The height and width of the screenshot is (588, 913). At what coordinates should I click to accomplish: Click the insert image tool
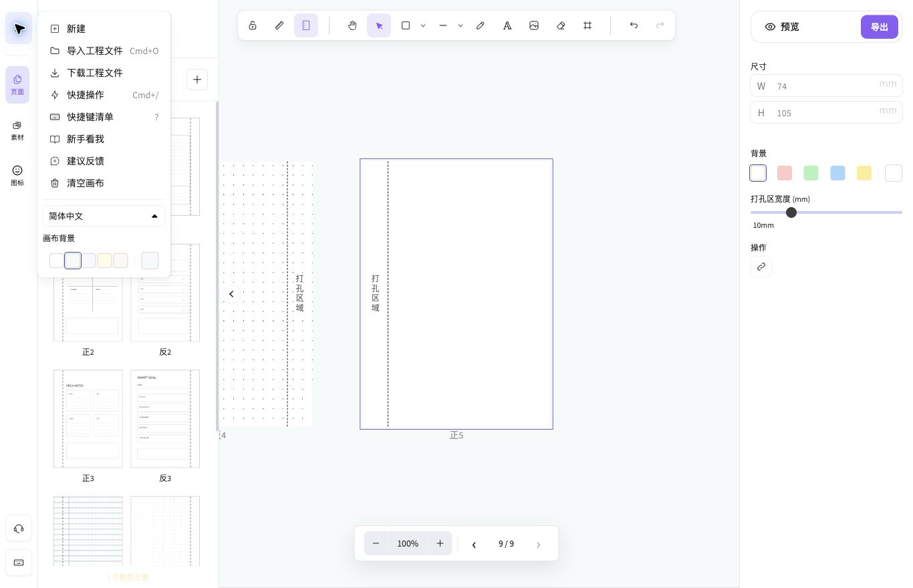click(534, 25)
